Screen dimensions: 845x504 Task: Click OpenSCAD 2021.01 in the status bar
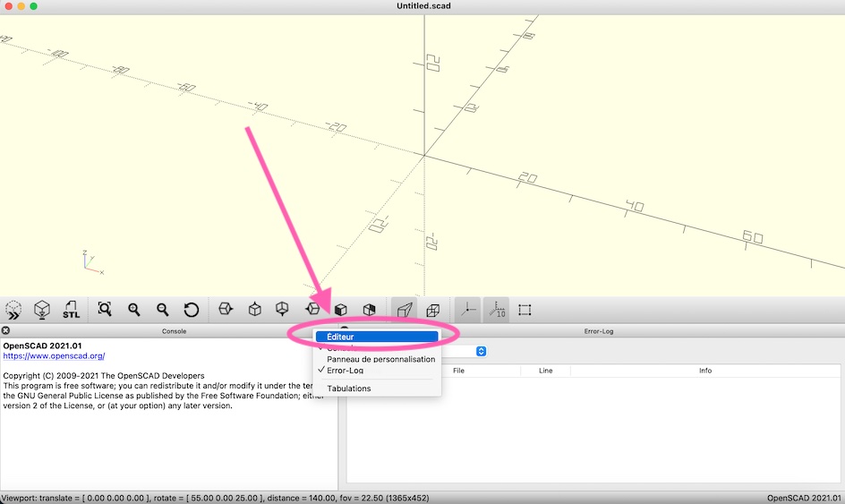coord(804,498)
